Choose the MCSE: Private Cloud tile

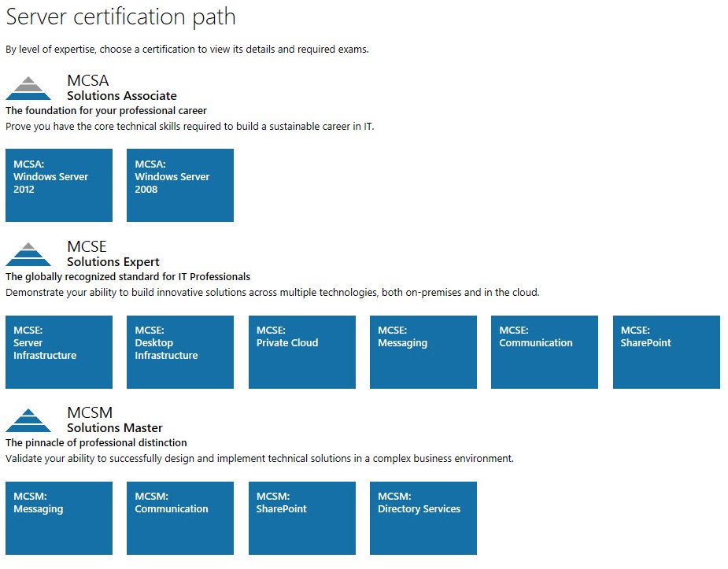pos(301,352)
